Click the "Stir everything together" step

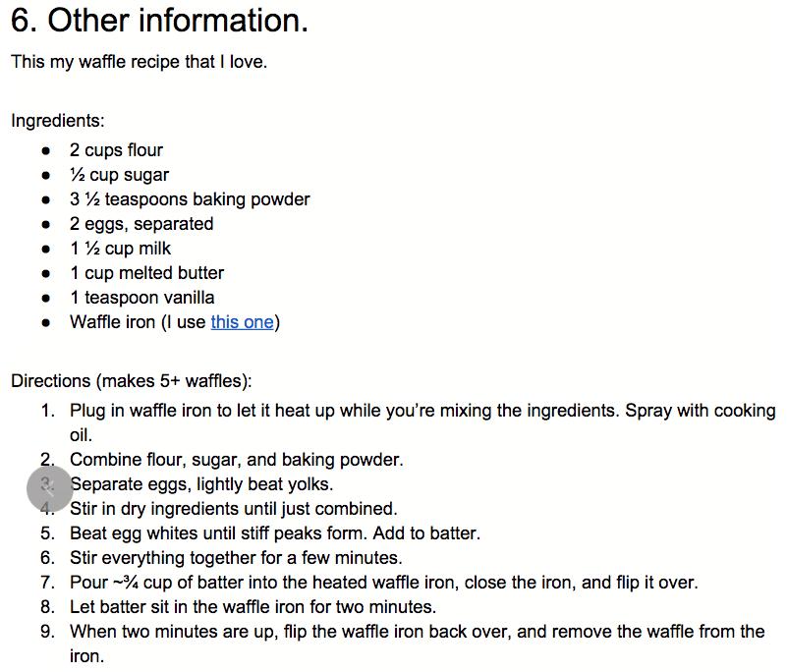(x=236, y=558)
